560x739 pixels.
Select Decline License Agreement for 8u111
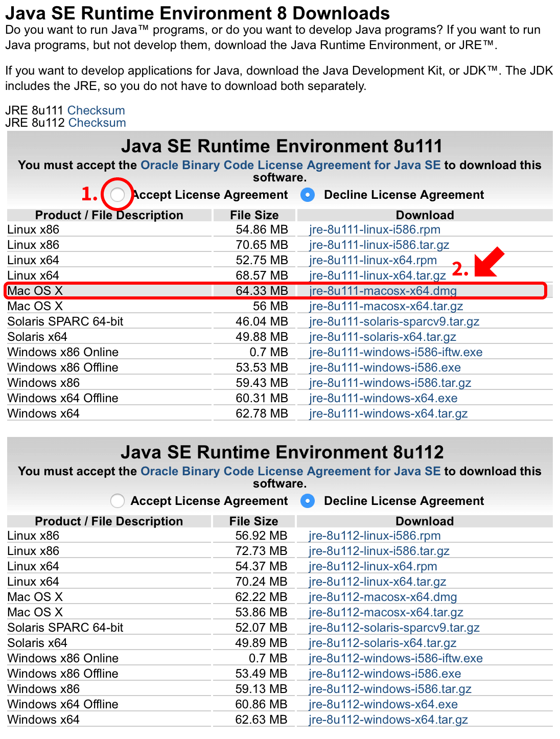[308, 195]
